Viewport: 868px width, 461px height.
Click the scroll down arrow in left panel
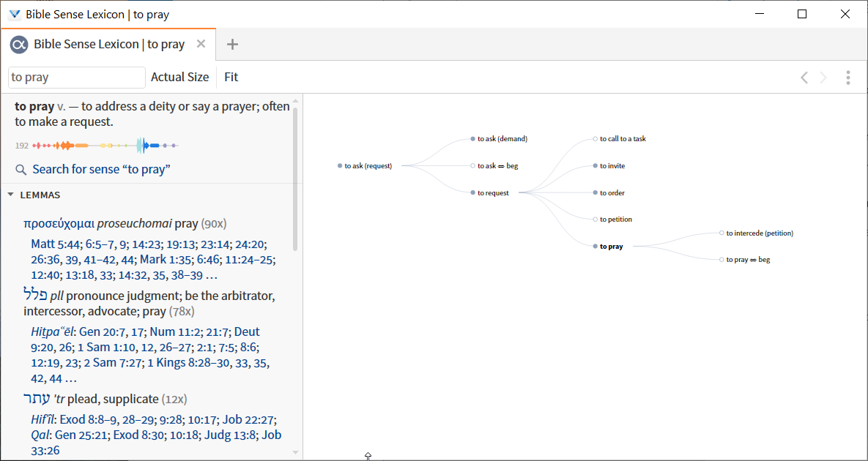pos(295,453)
